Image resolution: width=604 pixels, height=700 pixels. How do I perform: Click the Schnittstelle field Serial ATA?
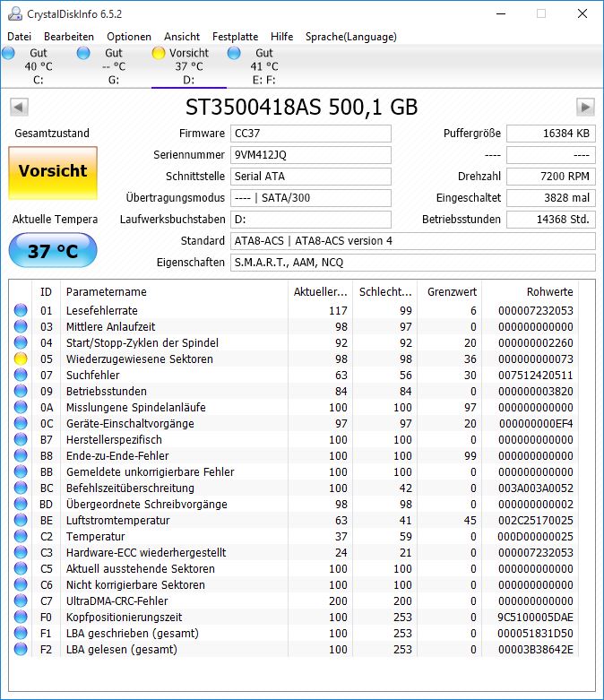pyautogui.click(x=311, y=177)
